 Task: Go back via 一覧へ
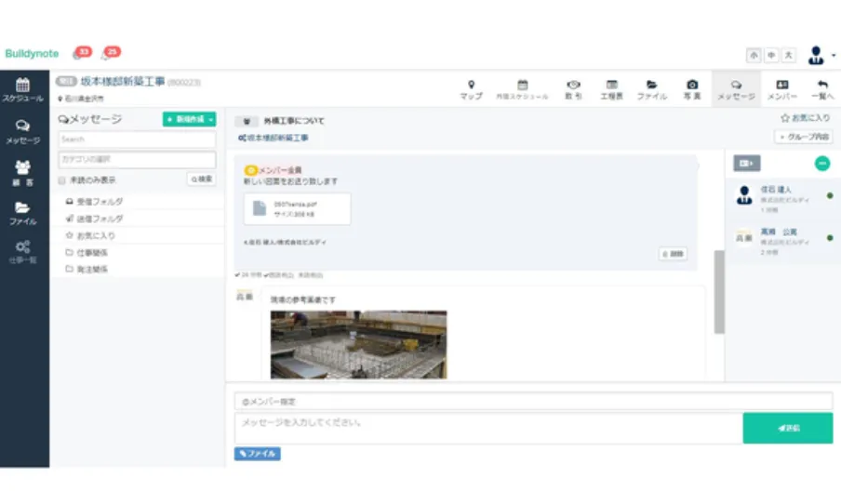822,89
